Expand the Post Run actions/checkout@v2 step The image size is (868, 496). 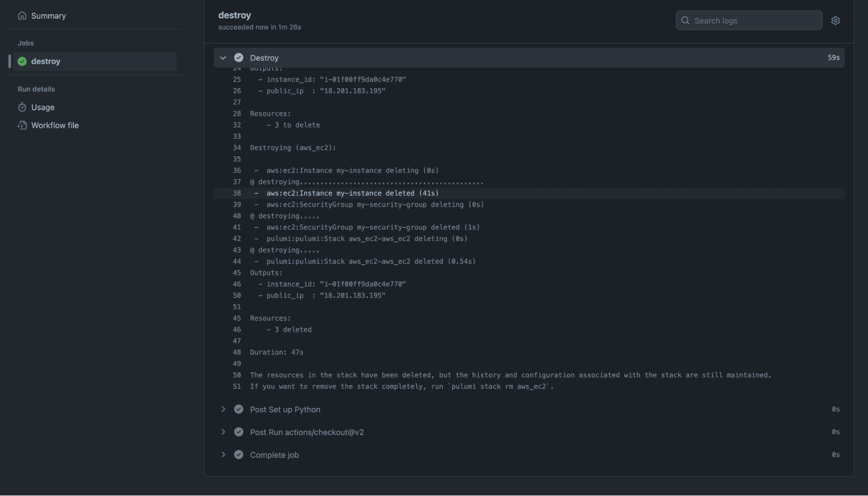(223, 432)
